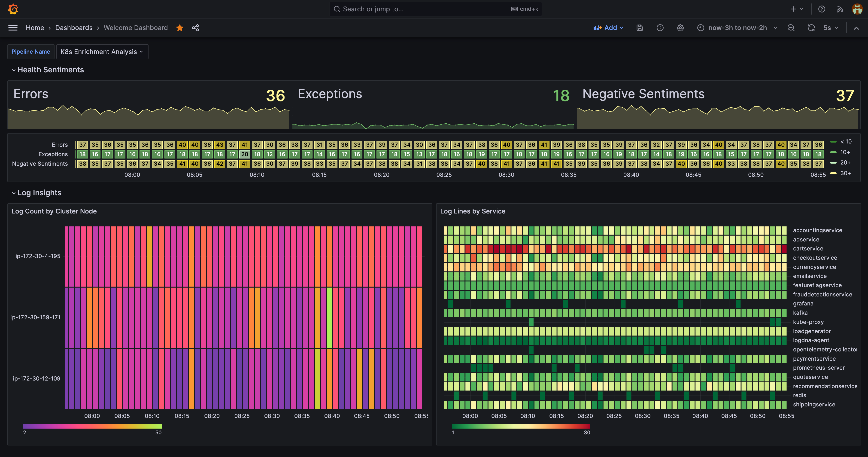868x457 pixels.
Task: Open the Grafana home logo
Action: pyautogui.click(x=13, y=9)
